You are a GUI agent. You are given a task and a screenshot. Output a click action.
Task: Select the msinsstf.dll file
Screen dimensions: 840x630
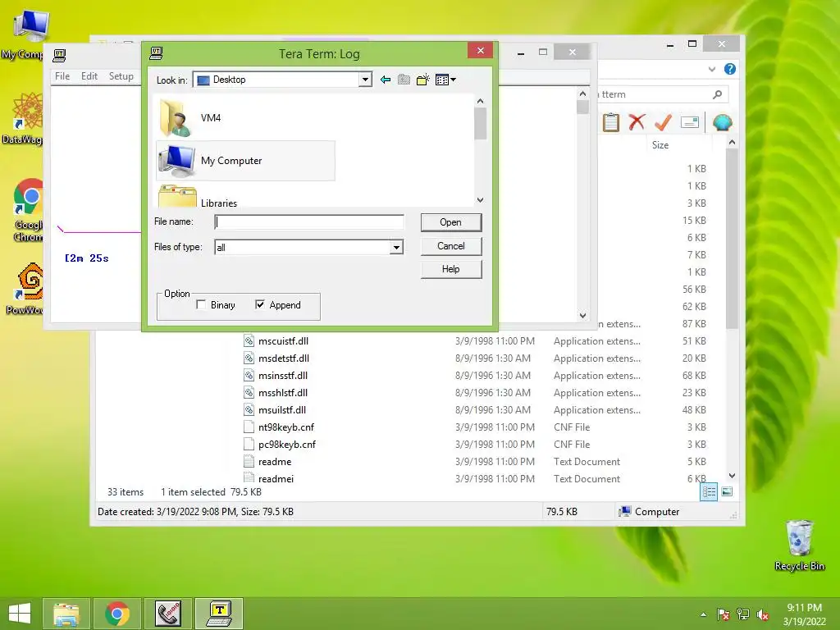[283, 376]
